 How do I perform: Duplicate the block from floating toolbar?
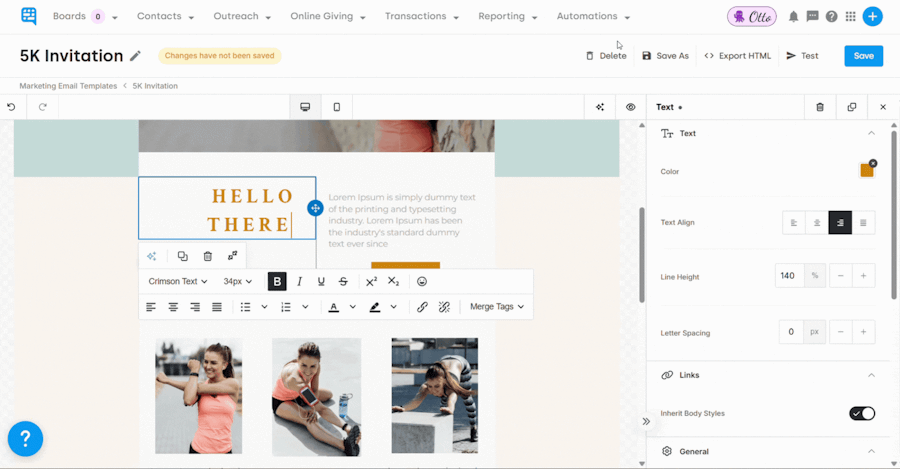[183, 256]
